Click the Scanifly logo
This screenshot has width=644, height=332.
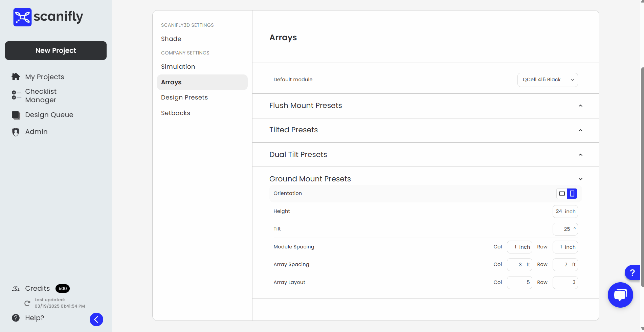click(x=48, y=17)
